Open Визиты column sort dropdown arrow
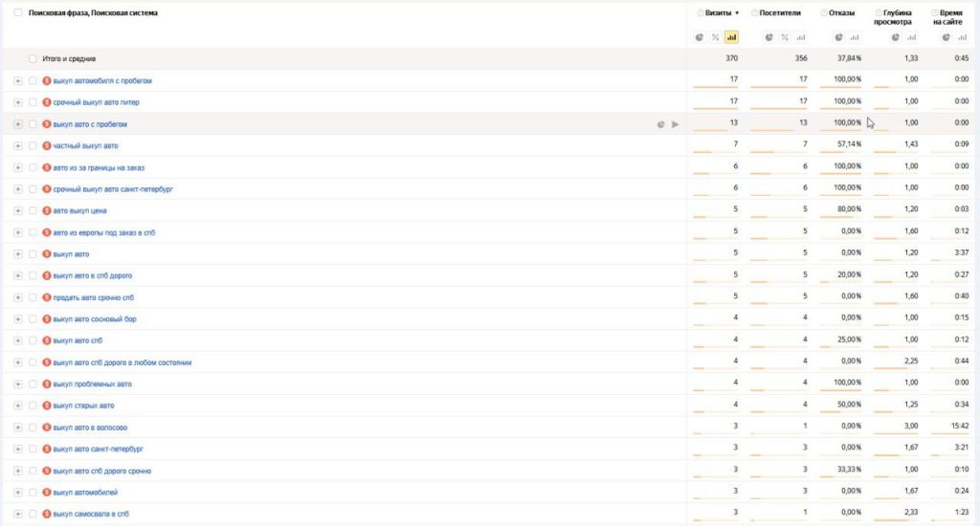Image resolution: width=980 pixels, height=526 pixels. point(737,13)
